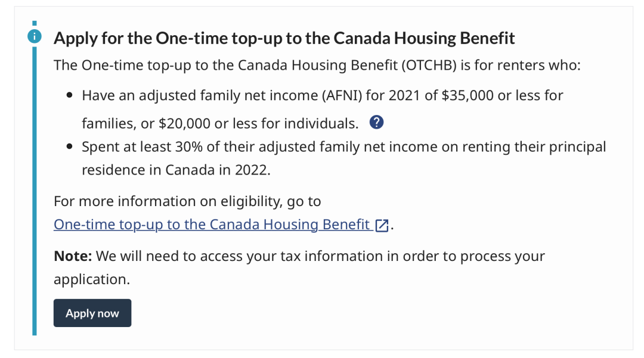Viewport: 644px width, 358px height.
Task: Click the first bullet point marker
Action: (70, 95)
